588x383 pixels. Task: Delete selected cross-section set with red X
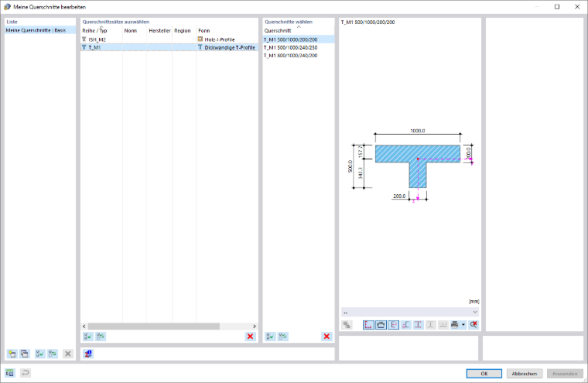pyautogui.click(x=250, y=337)
